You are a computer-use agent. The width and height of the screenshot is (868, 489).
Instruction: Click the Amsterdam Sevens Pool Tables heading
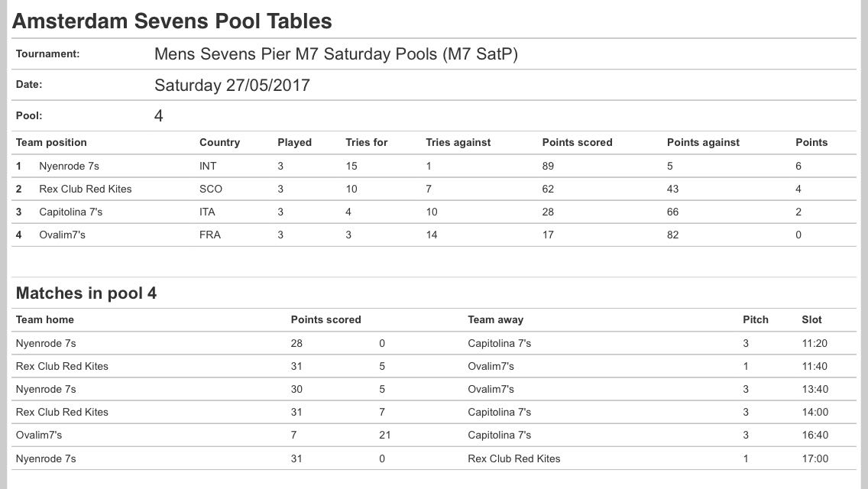[173, 21]
